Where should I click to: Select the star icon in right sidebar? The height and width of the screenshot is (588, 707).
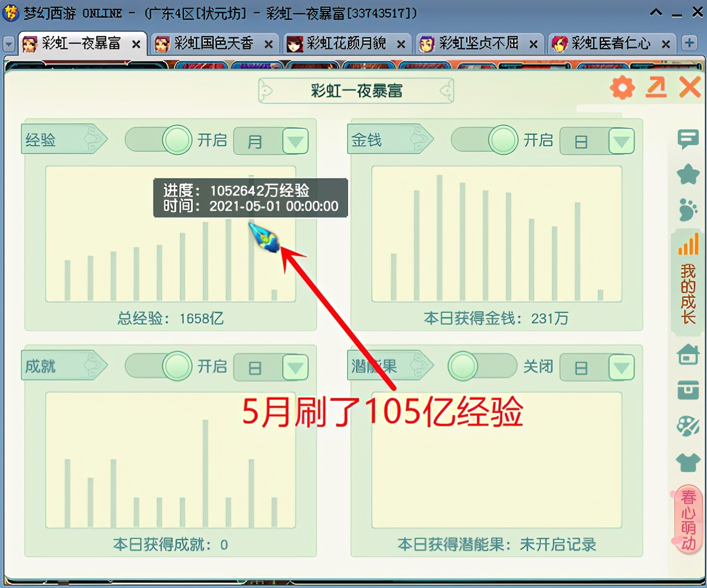pos(688,175)
